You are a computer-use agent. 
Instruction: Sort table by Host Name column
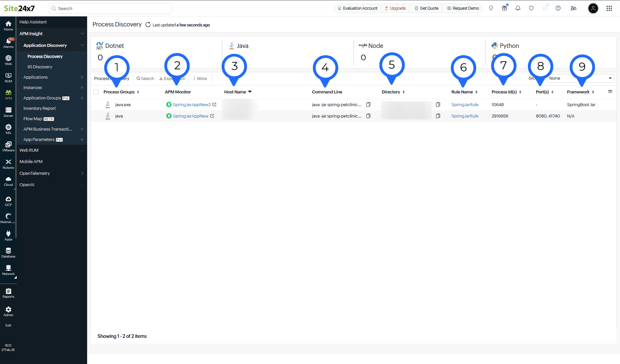238,92
